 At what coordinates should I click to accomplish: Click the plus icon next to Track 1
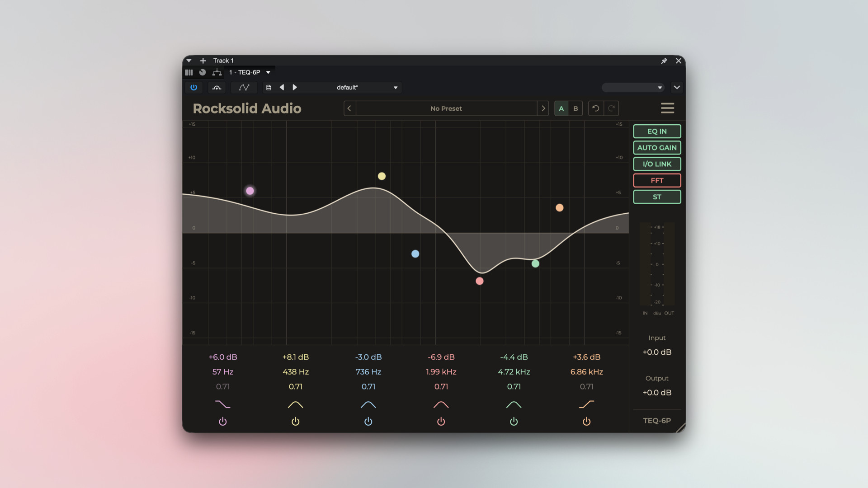tap(203, 61)
